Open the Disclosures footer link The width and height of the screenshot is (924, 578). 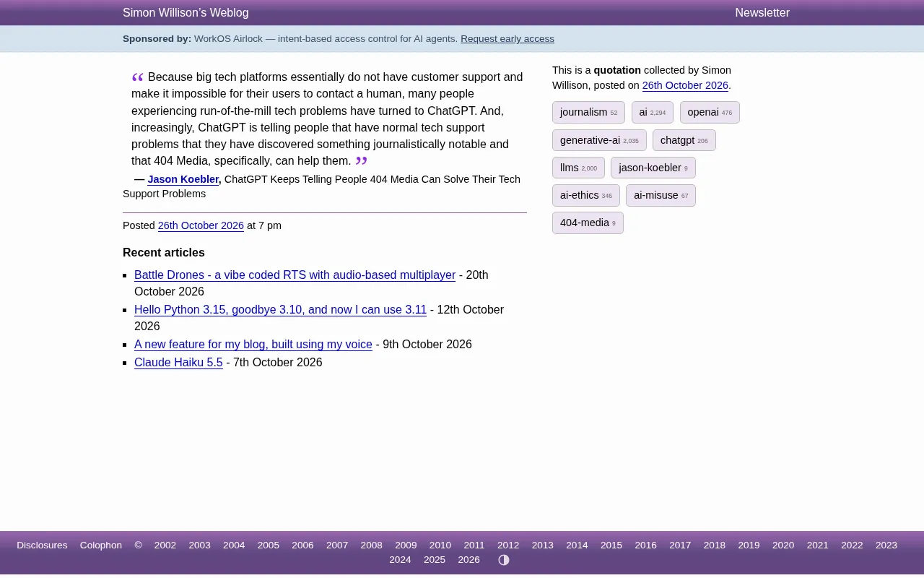[42, 545]
